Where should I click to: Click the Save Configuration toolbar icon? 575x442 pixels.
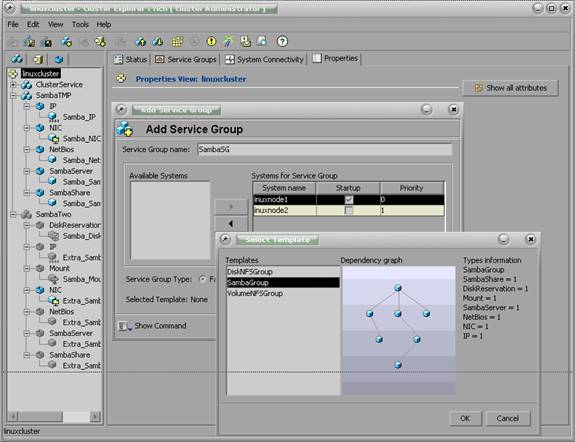pyautogui.click(x=30, y=42)
